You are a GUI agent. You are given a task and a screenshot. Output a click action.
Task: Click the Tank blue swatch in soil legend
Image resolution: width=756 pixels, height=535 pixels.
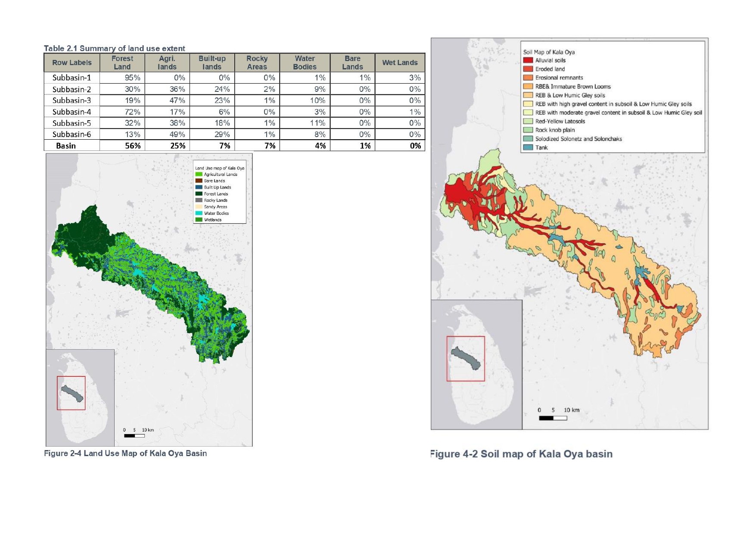point(528,147)
